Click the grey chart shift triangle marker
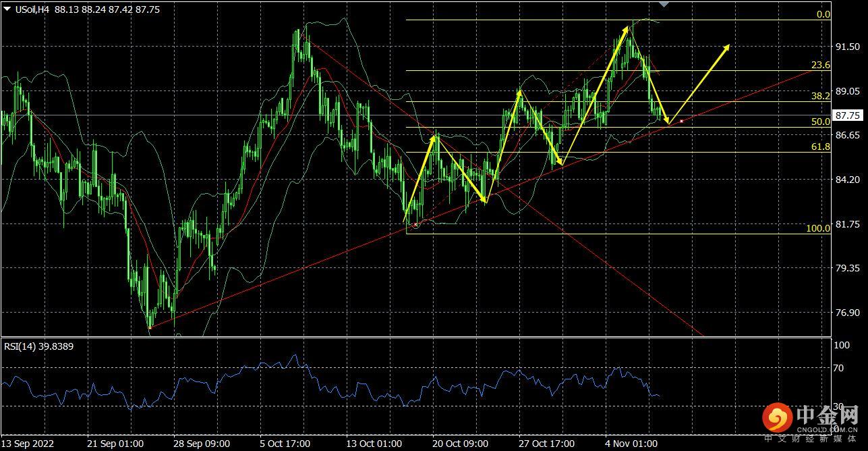Screen dimensions: 868x451 pyautogui.click(x=664, y=4)
